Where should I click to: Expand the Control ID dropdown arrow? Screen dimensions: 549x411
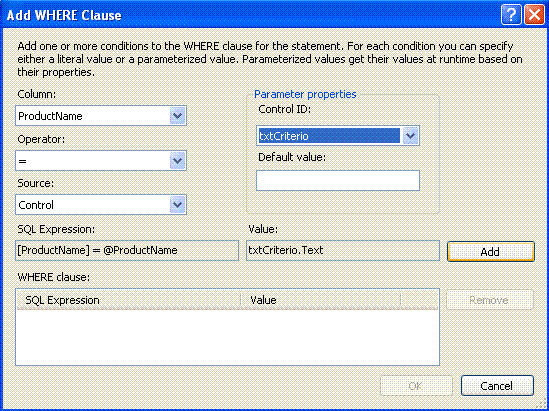pos(411,135)
